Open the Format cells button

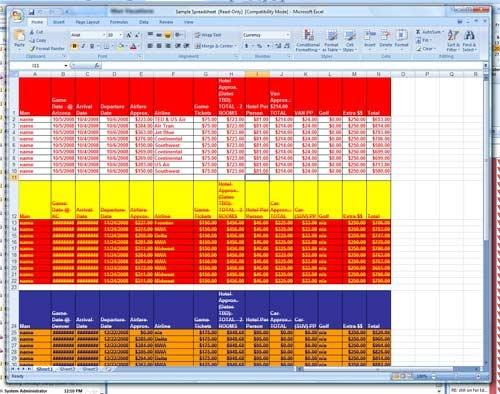[x=401, y=39]
